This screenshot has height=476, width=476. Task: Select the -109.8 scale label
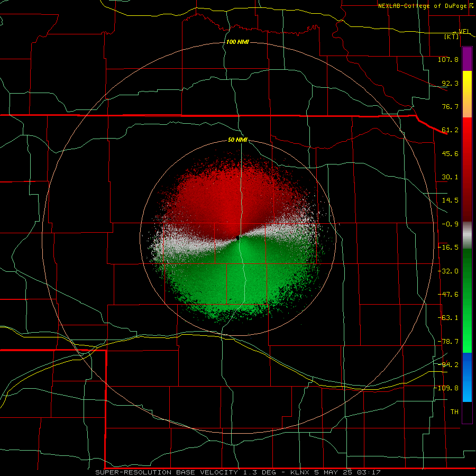click(x=446, y=388)
